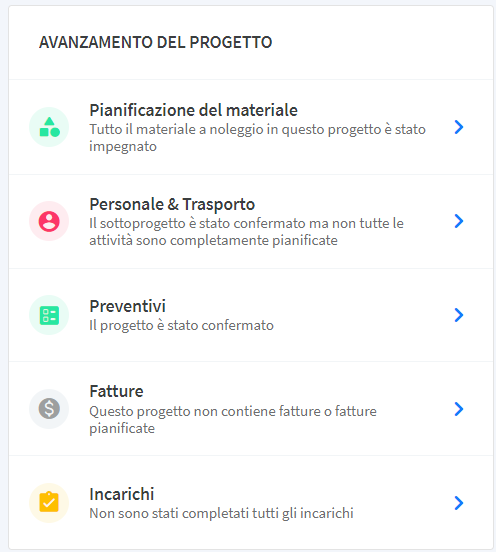Click the 'Il progetto è stato confermato' text
Image resolution: width=496 pixels, height=552 pixels.
[181, 325]
